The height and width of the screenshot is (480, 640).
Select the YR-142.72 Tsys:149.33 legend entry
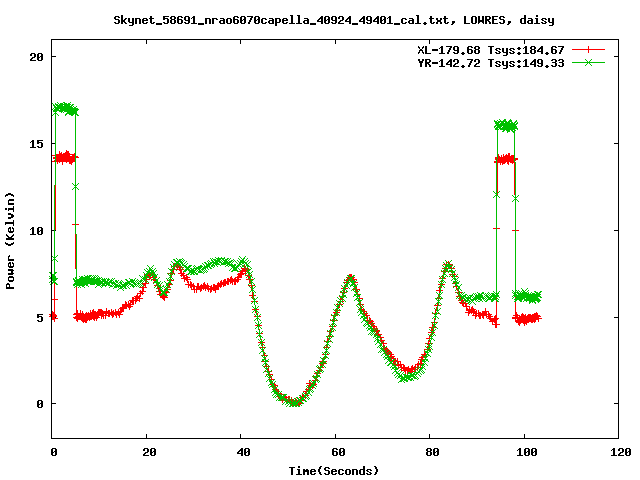coord(491,63)
